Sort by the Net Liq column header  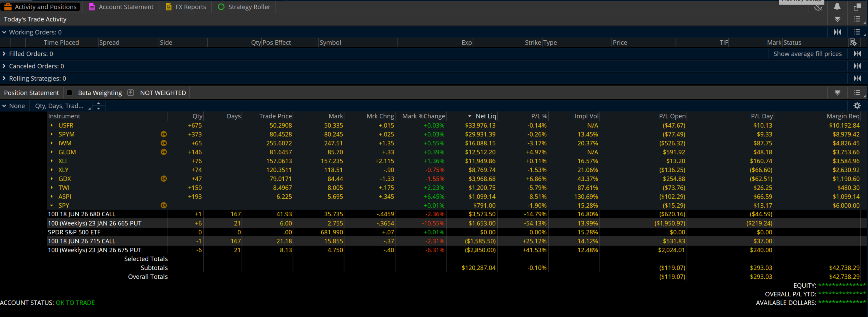(485, 116)
